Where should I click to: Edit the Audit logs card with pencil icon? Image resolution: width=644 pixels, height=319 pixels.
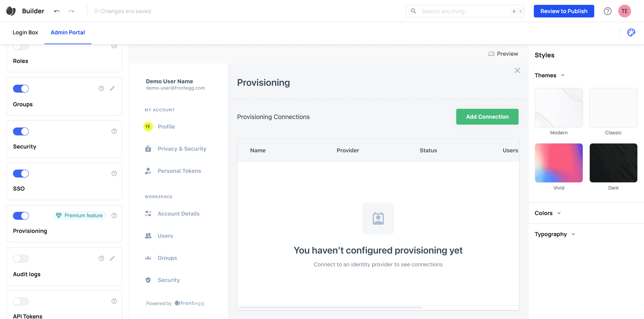coord(112,258)
